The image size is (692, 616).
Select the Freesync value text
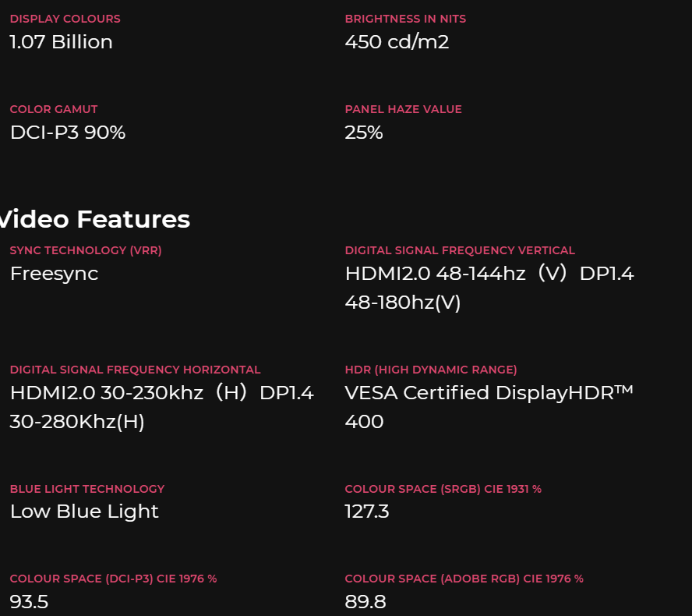(x=54, y=274)
